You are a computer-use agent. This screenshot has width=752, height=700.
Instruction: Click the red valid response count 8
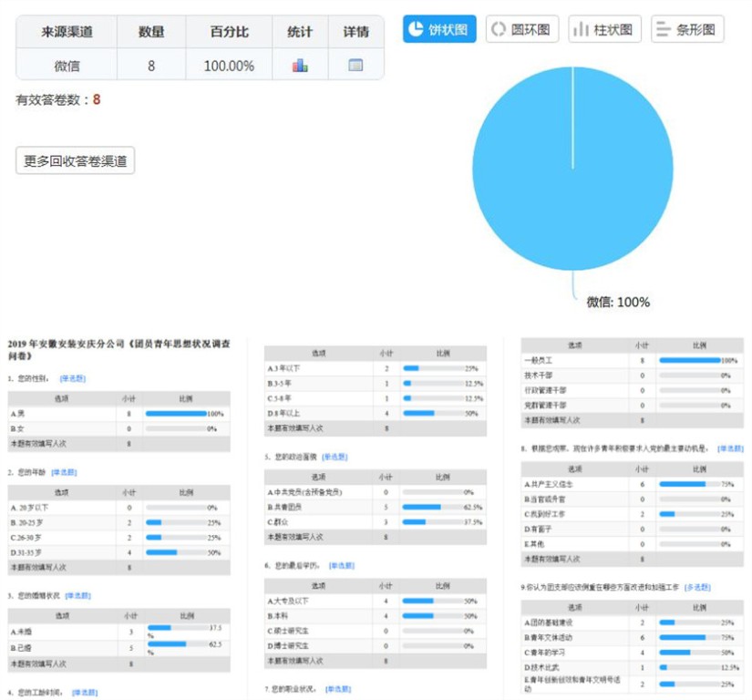97,99
